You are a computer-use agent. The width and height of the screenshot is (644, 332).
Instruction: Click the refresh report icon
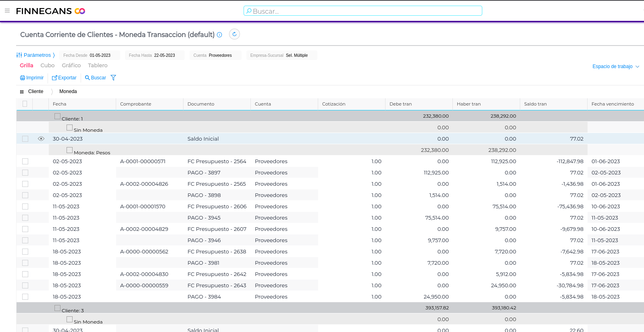(234, 34)
